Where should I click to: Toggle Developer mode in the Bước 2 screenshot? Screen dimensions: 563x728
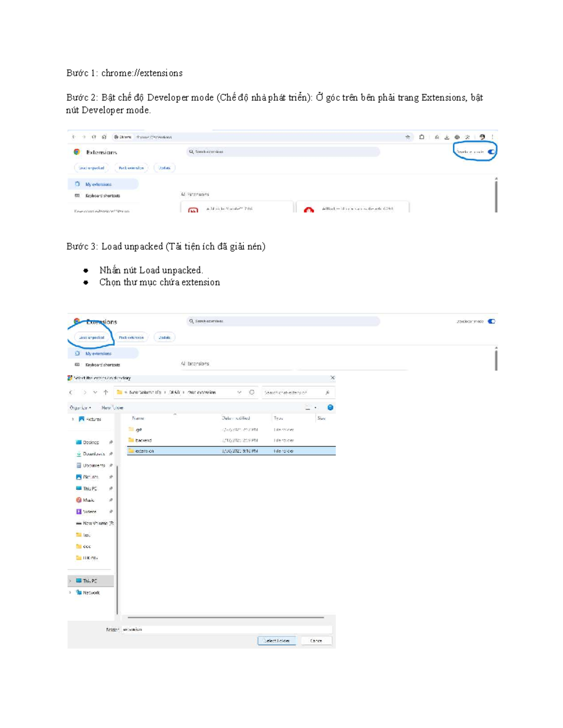point(491,152)
